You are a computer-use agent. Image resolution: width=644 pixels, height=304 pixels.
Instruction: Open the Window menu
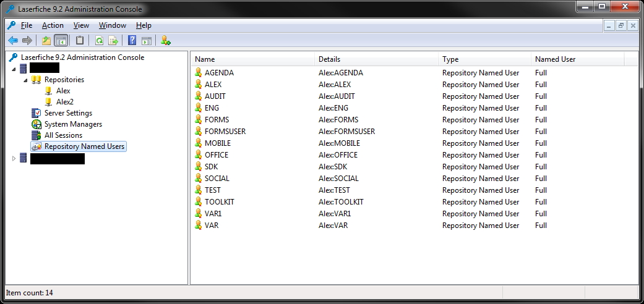coord(112,25)
